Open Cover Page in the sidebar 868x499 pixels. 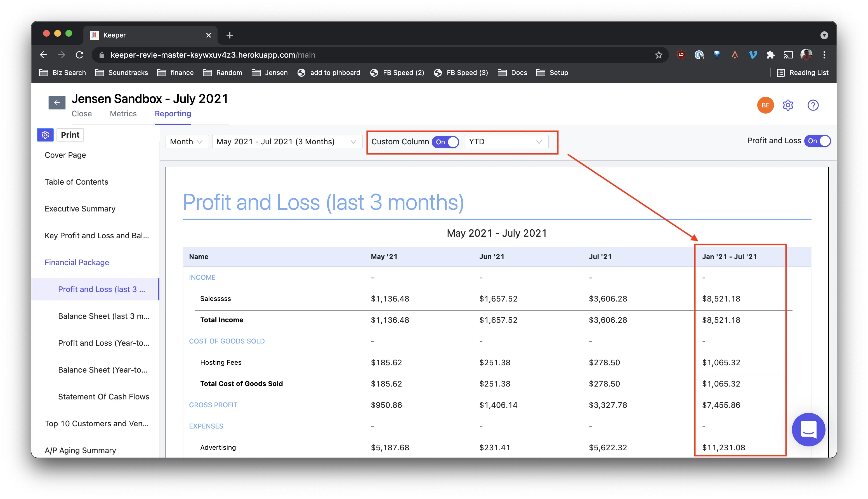pyautogui.click(x=65, y=155)
